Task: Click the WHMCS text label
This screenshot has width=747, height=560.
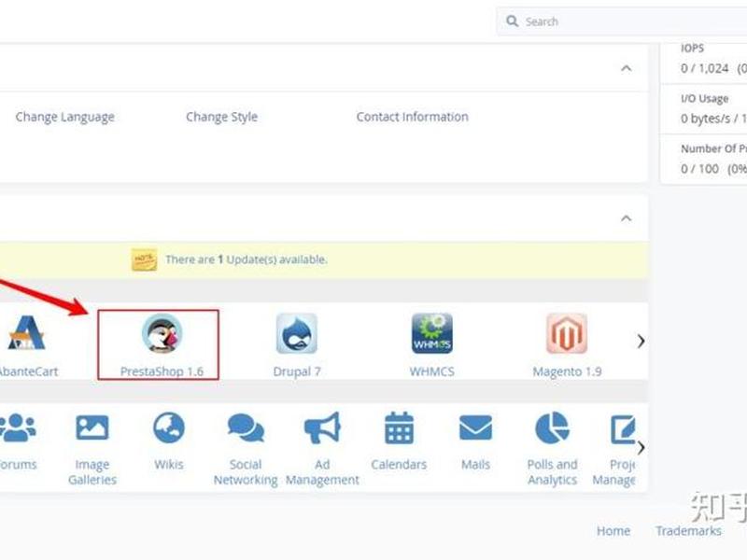Action: tap(432, 371)
